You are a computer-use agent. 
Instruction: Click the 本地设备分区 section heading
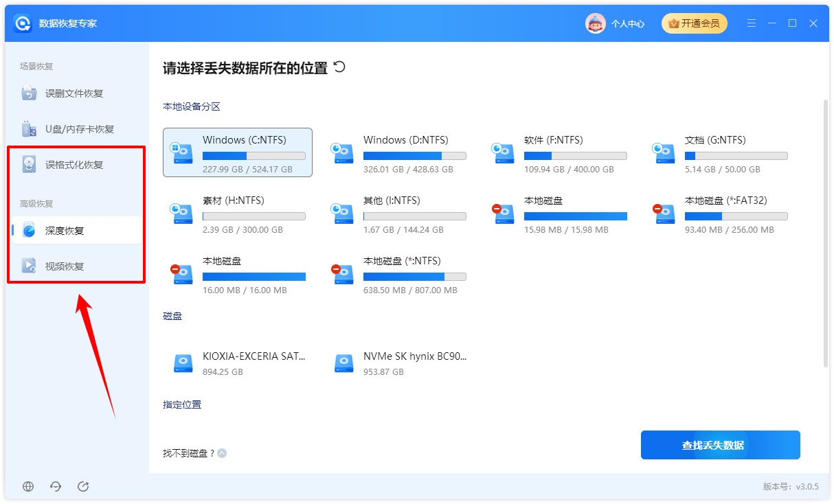[x=192, y=106]
